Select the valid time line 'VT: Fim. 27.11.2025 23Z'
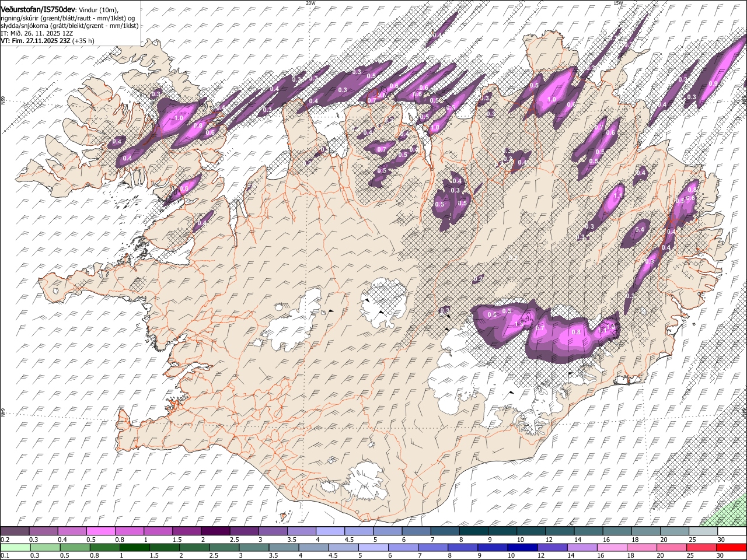 coord(36,41)
